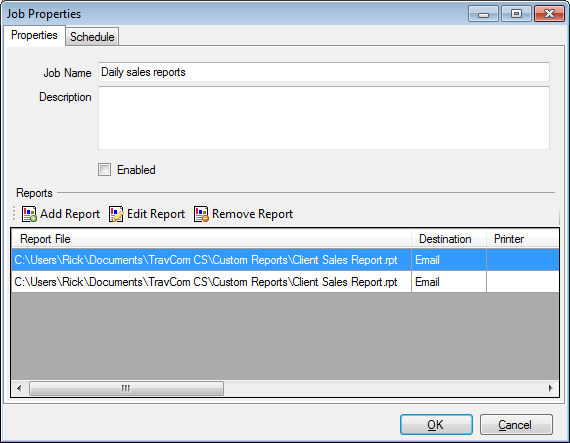Click the horizontal scrollbar left arrow
Image resolution: width=570 pixels, height=443 pixels.
coord(19,388)
